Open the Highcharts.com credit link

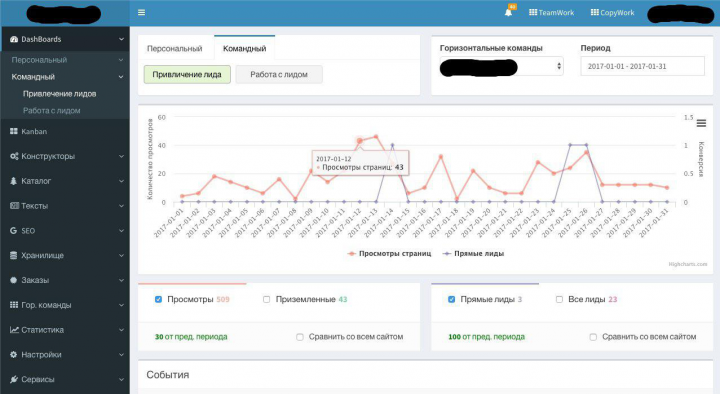coord(687,264)
